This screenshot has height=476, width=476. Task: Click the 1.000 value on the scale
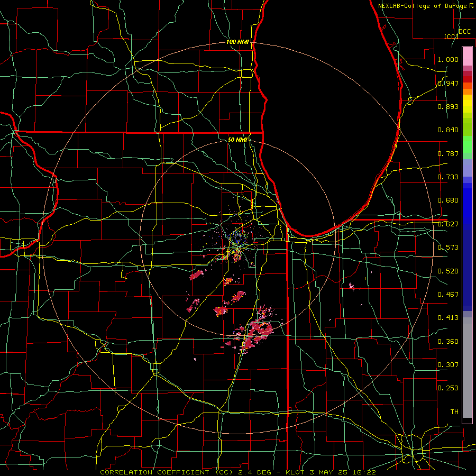pos(448,59)
